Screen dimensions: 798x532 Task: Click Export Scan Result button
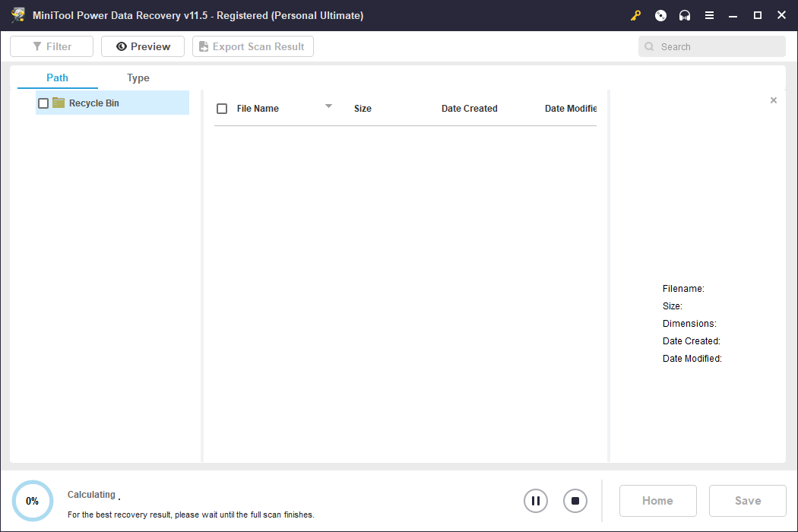point(253,46)
